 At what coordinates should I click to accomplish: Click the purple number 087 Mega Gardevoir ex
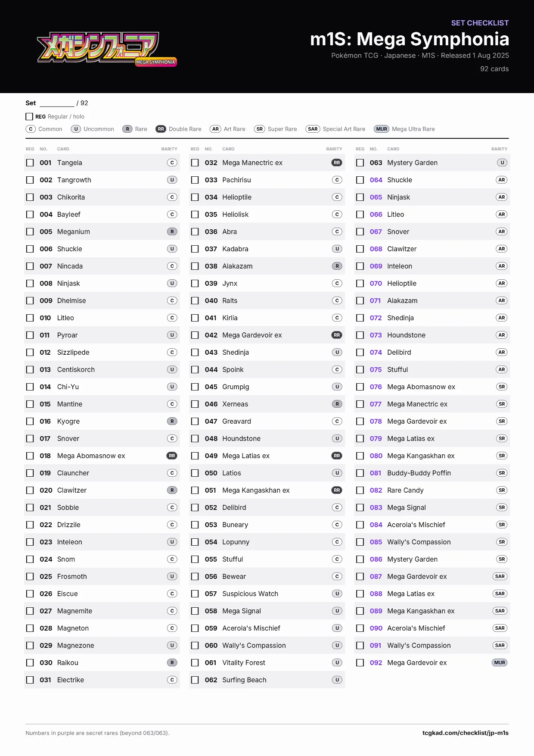[x=376, y=576]
